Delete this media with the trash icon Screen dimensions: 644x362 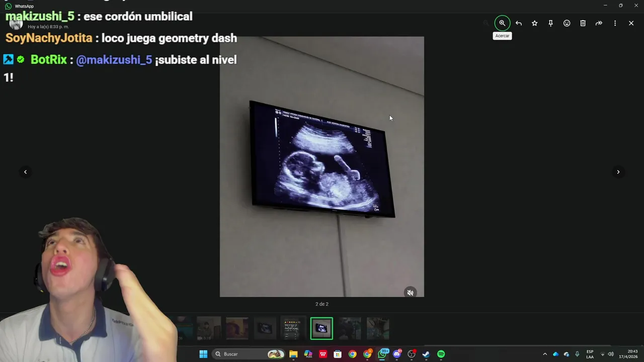(583, 23)
